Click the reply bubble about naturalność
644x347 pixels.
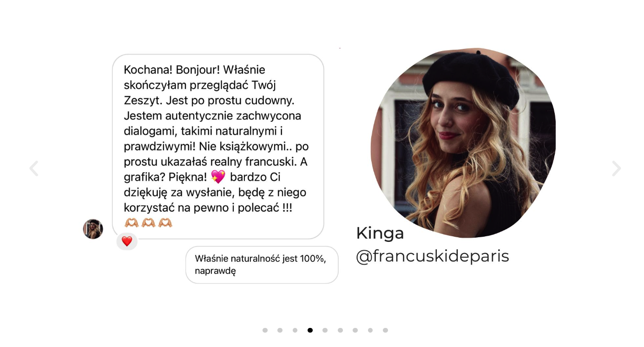[262, 265]
